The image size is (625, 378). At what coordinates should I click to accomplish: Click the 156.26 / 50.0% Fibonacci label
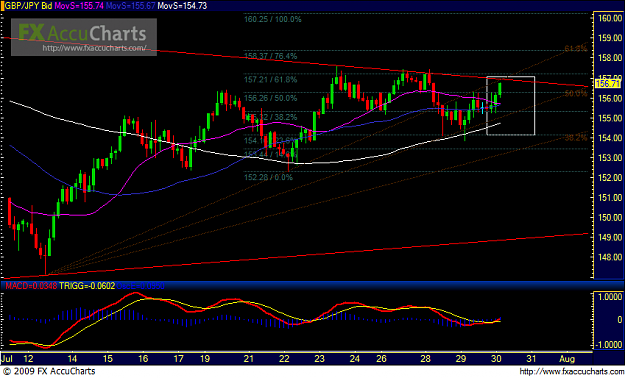pos(271,98)
